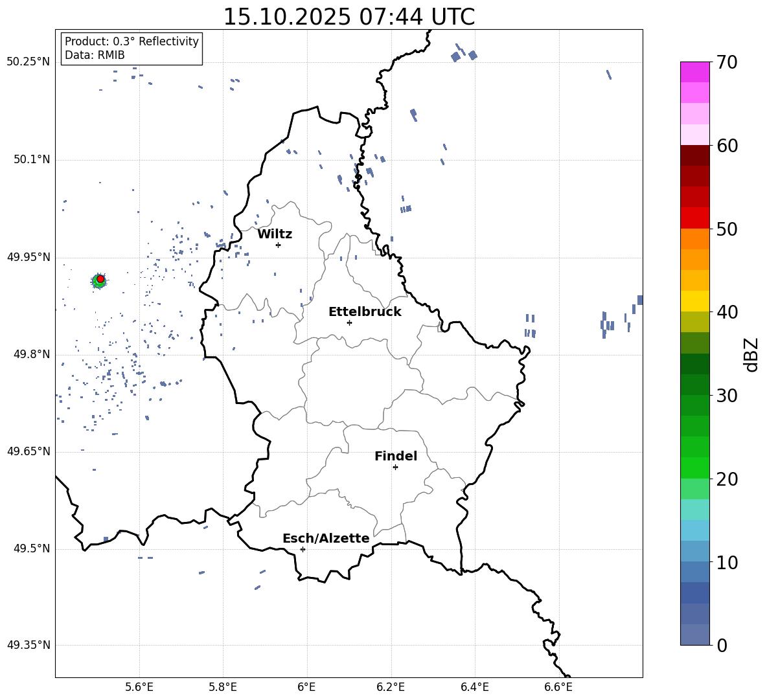Select the Ettelbruck city label
The height and width of the screenshot is (700, 767).
coord(365,312)
